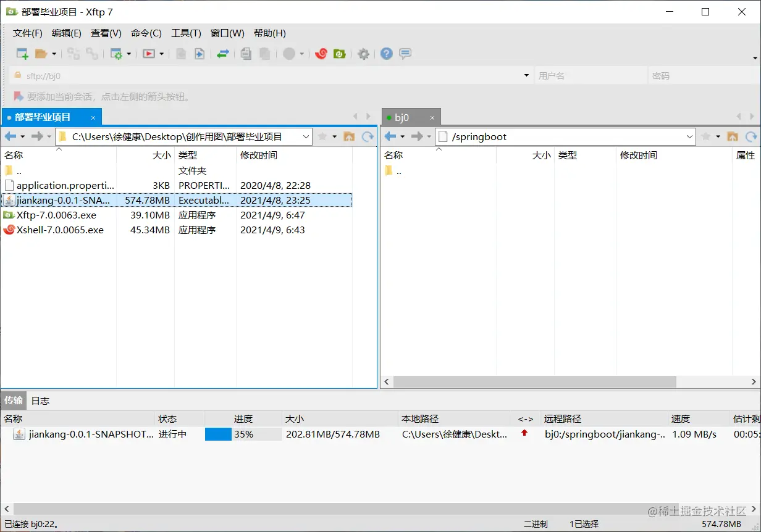The width and height of the screenshot is (761, 532).
Task: Open help with the blue question icon
Action: point(387,54)
